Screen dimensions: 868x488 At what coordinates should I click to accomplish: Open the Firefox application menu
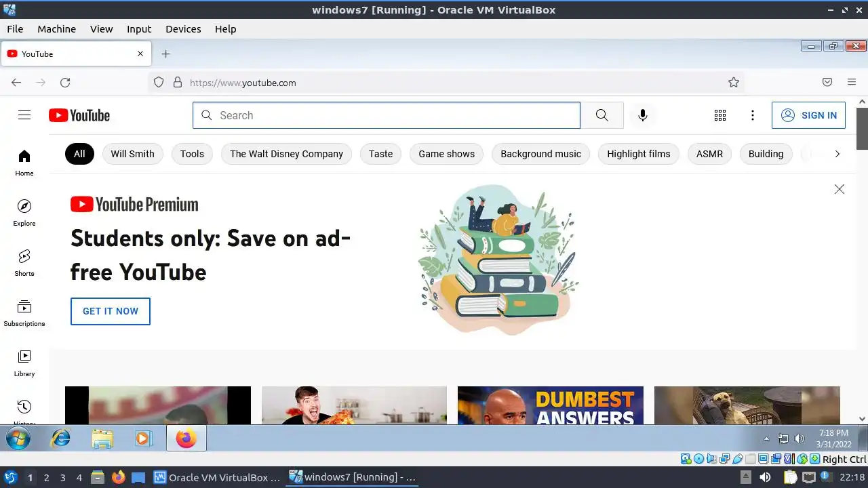[x=852, y=83]
